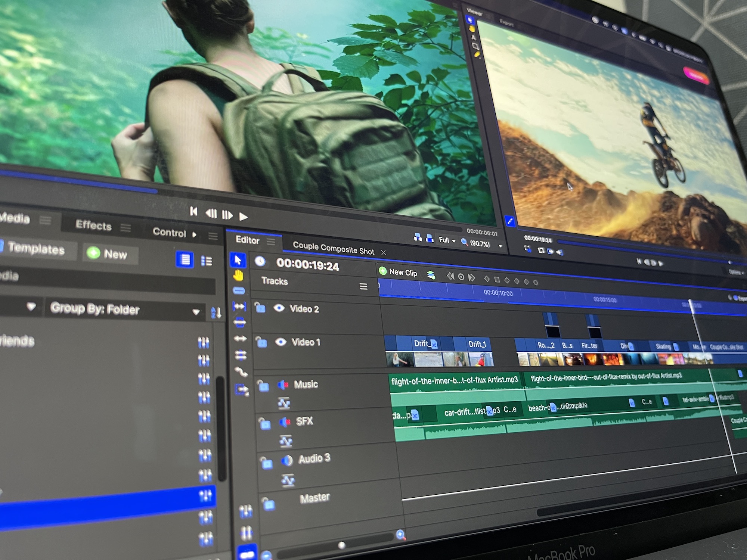Viewport: 747px width, 560px height.
Task: Click the Slice tool in editor toolbar
Action: [239, 291]
